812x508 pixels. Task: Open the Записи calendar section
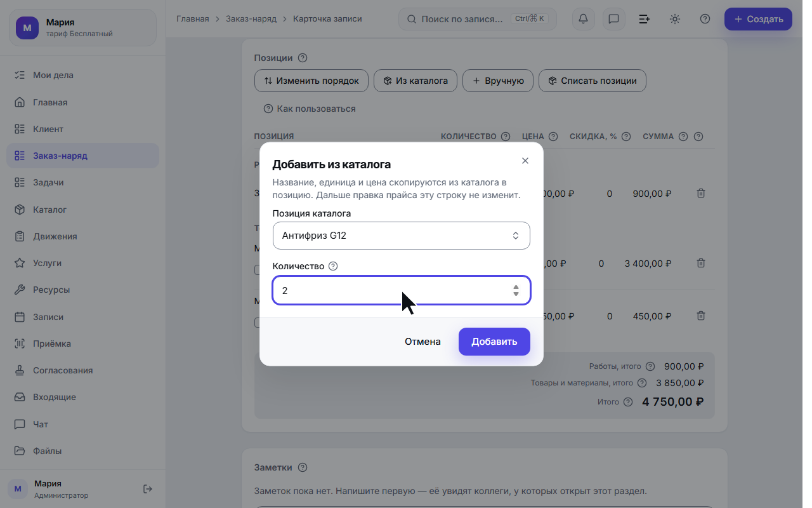pos(82,317)
